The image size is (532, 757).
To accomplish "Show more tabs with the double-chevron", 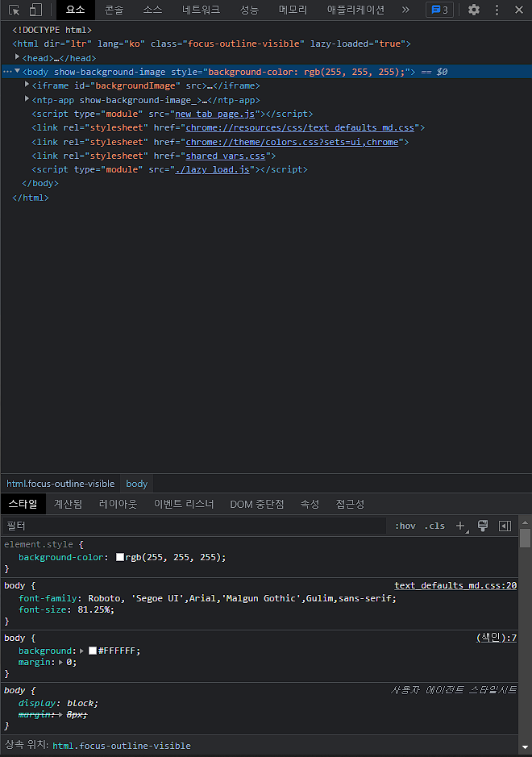I will click(x=405, y=10).
